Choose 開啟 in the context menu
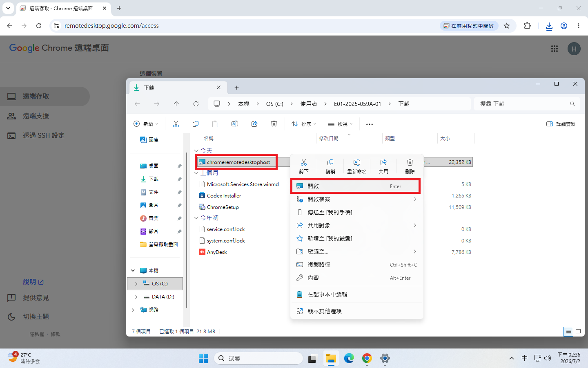The image size is (588, 368). pos(356,186)
